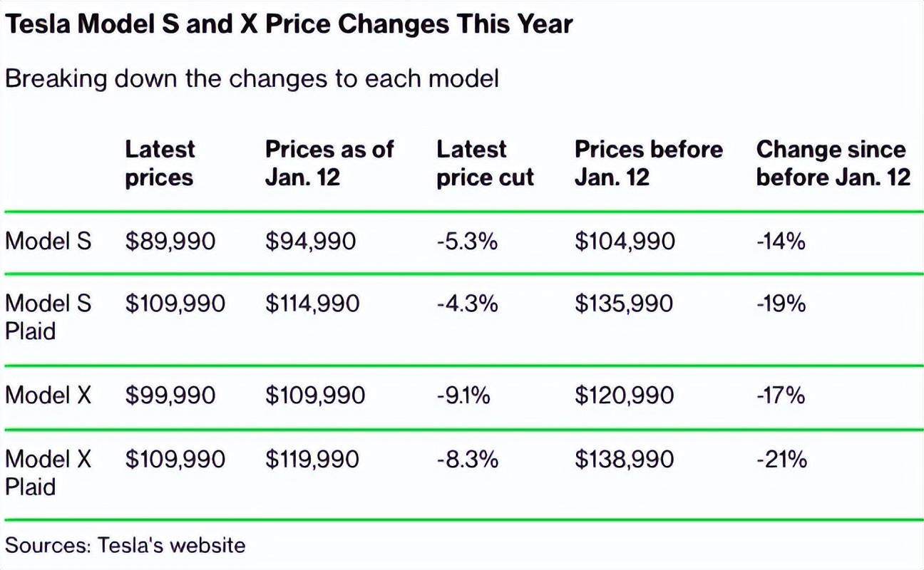This screenshot has width=924, height=570.
Task: Select the -5.3% price cut value
Action: pos(467,242)
